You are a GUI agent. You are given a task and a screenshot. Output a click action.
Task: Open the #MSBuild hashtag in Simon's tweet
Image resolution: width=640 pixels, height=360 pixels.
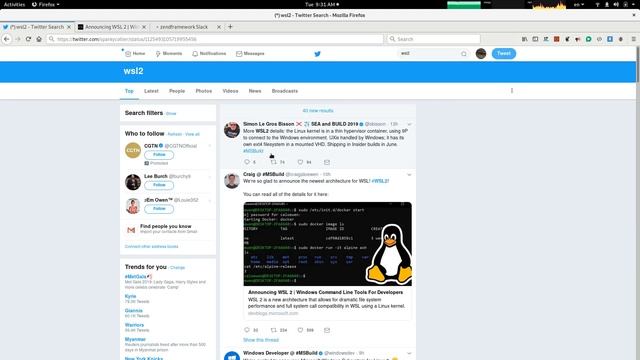click(253, 151)
